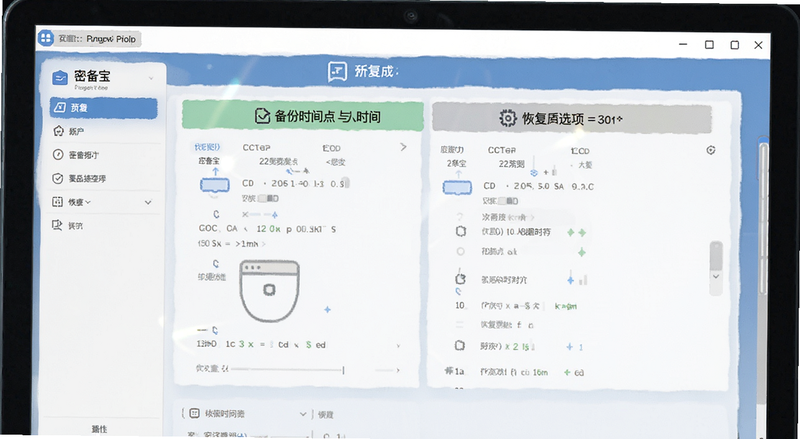
Task: Toggle the switch below CD in right panel
Action: pos(508,201)
